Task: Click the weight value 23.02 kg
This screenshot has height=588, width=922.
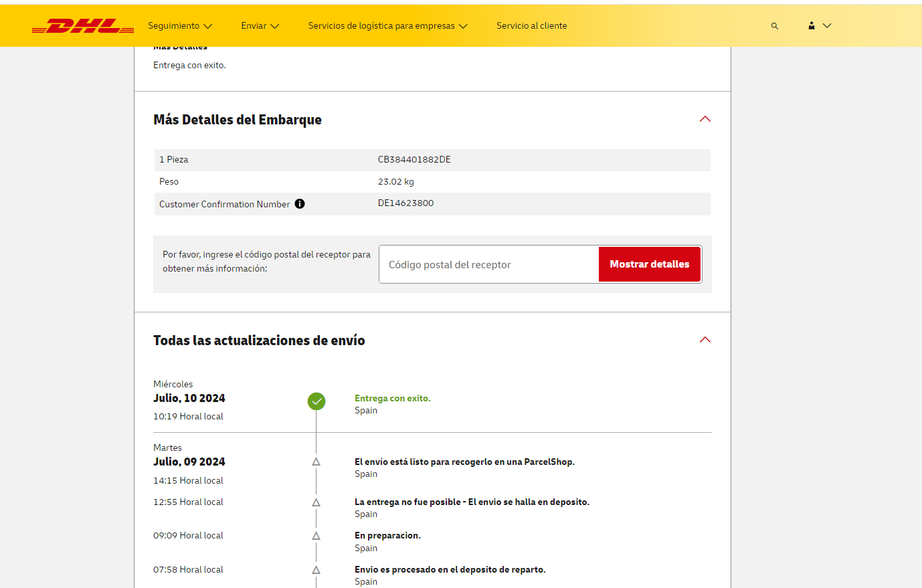Action: [x=396, y=182]
